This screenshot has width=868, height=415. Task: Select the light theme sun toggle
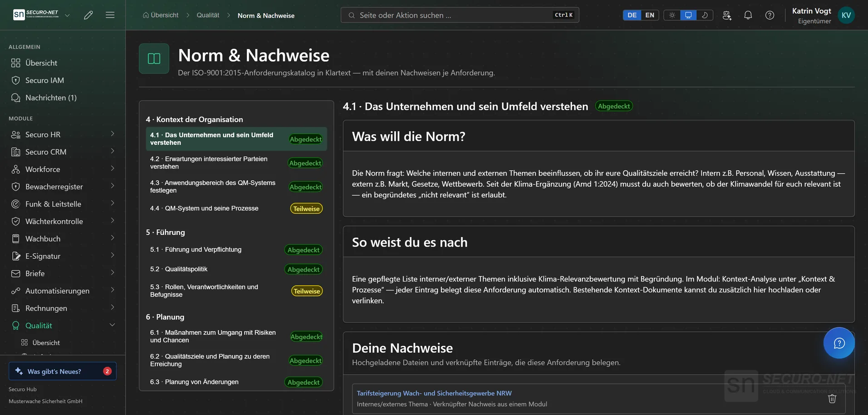pos(672,15)
